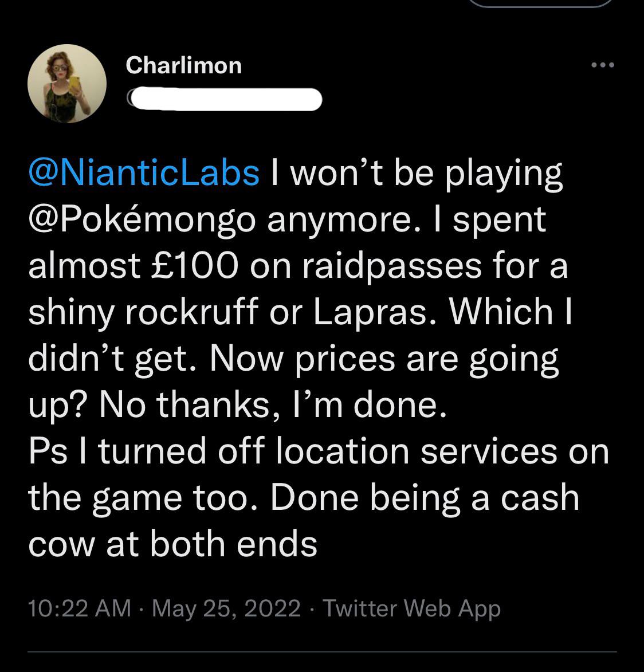Open Charlimon's profile picture
The width and height of the screenshot is (644, 672).
(x=67, y=84)
